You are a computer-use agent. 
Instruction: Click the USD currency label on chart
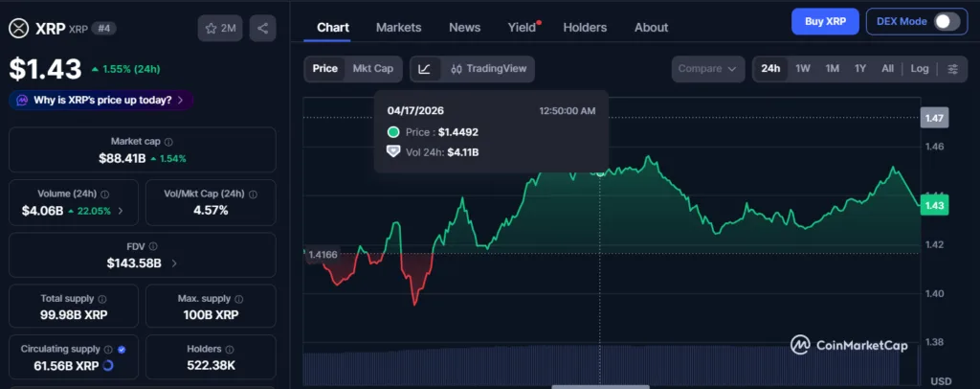(x=940, y=381)
